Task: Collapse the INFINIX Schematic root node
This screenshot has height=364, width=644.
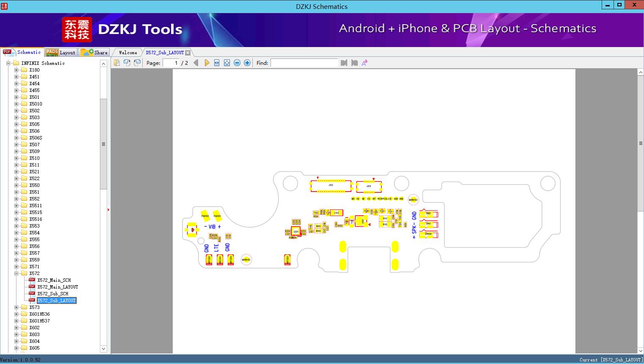Action: pos(8,63)
